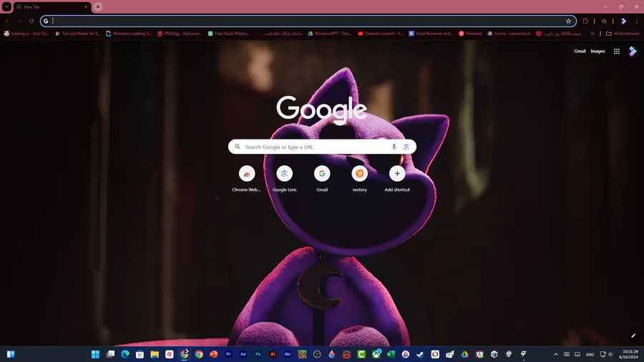Open a new tab with plus button
The height and width of the screenshot is (362, 644).
pos(98,6)
